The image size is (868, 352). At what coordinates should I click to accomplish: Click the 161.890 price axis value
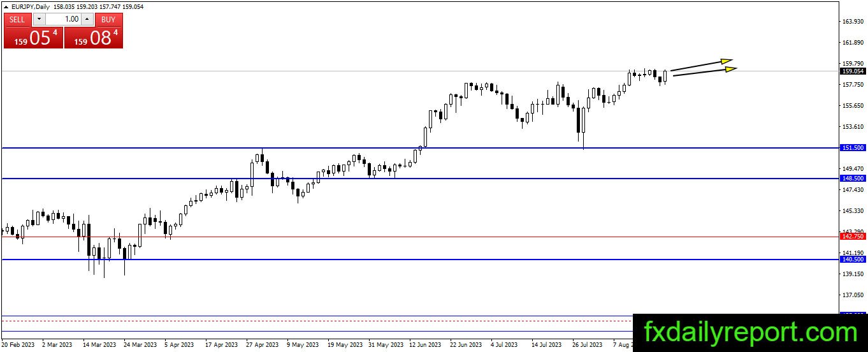click(852, 43)
